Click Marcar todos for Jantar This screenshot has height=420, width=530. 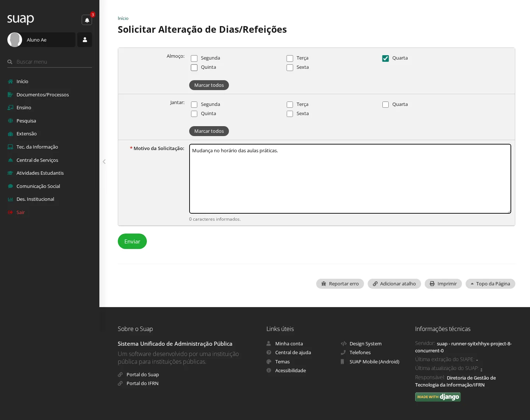pyautogui.click(x=209, y=131)
